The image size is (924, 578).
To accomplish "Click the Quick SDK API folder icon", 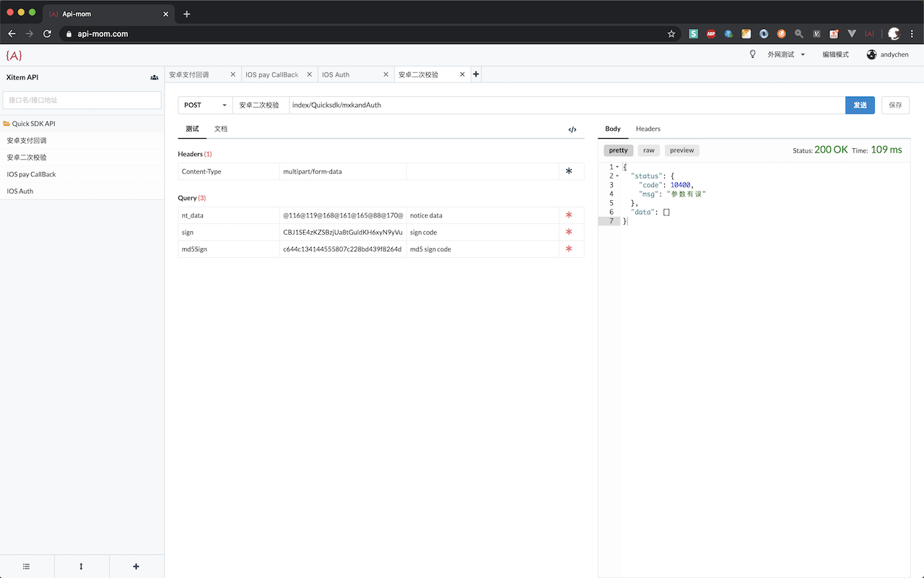I will (6, 124).
